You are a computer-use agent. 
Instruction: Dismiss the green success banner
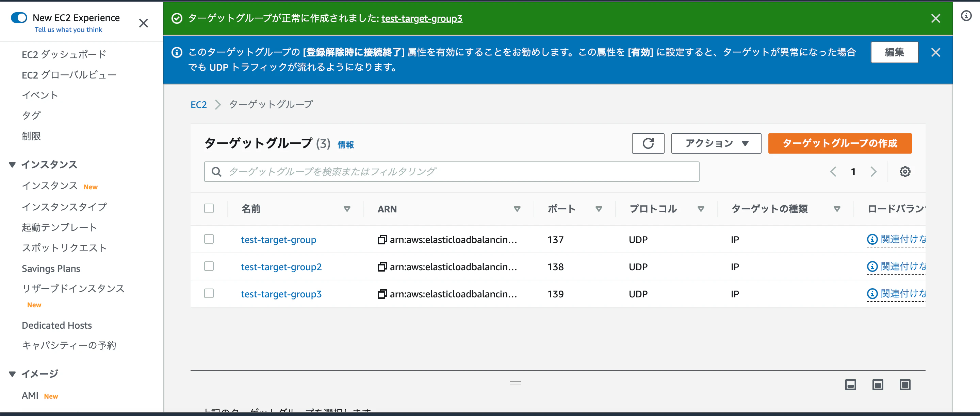(x=935, y=18)
